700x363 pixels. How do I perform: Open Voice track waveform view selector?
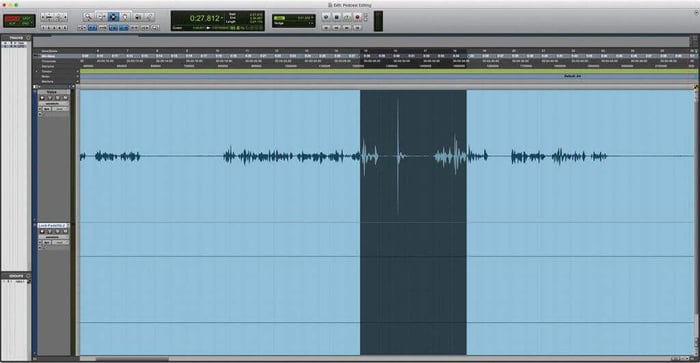[53, 104]
